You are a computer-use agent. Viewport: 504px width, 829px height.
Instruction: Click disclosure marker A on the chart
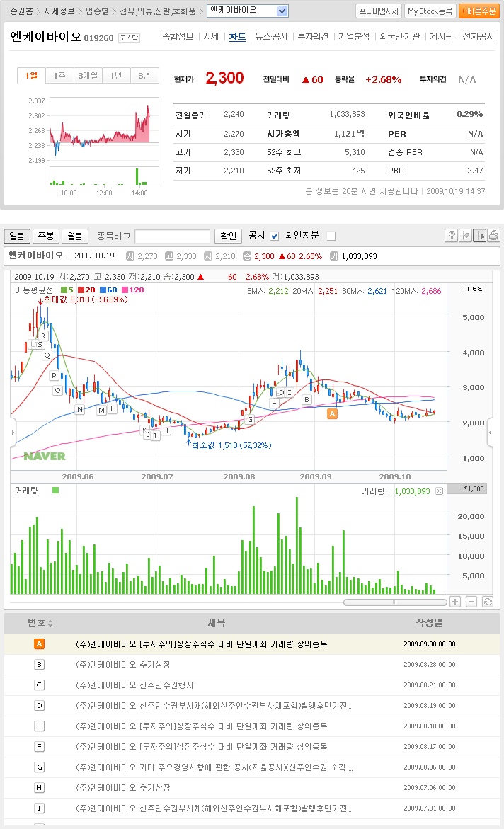click(332, 414)
